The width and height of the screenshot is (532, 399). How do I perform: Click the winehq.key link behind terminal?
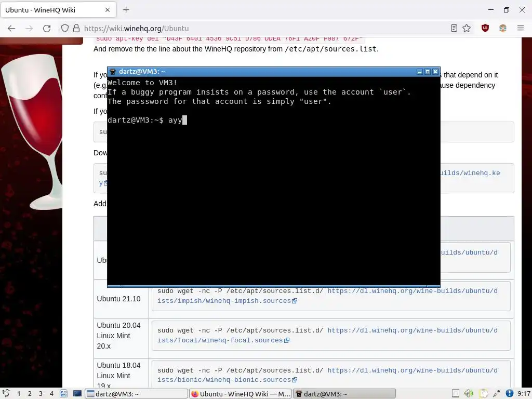[x=470, y=173]
